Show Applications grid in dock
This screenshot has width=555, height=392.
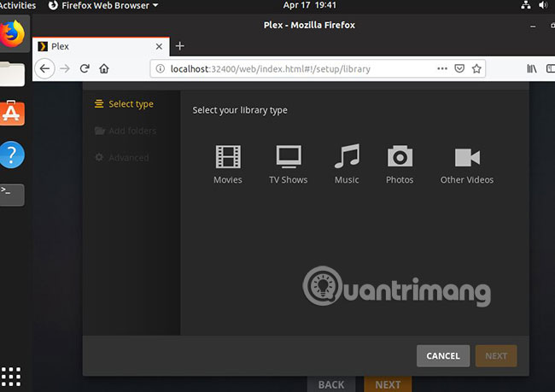pos(11,376)
